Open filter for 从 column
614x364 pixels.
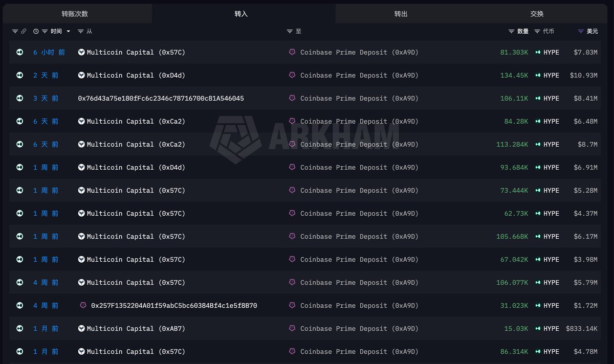point(81,31)
